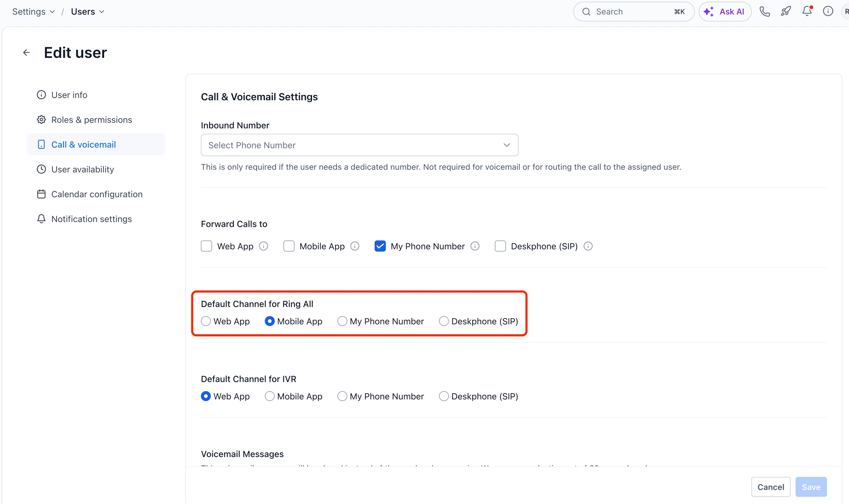
Task: Click the back arrow beside Edit user
Action: click(x=26, y=53)
